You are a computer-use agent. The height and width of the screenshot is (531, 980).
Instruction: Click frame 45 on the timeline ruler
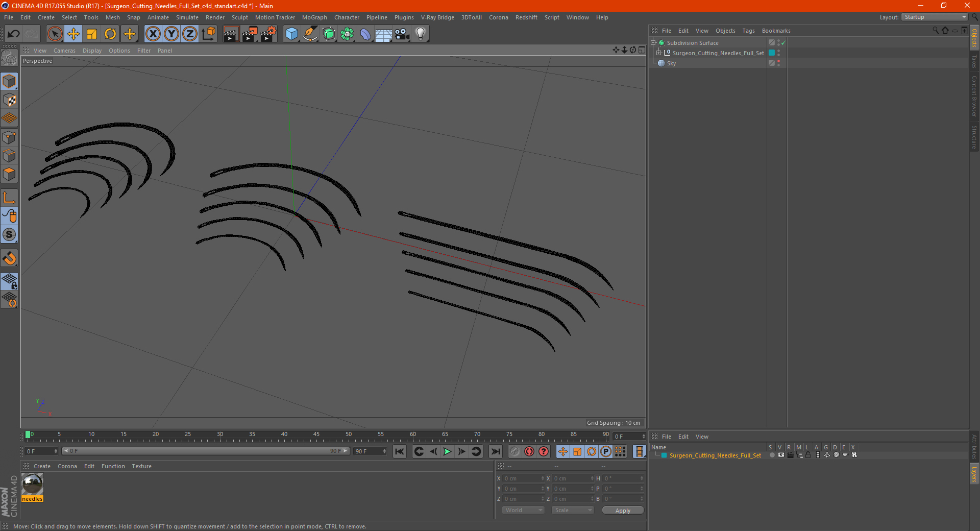coord(316,436)
